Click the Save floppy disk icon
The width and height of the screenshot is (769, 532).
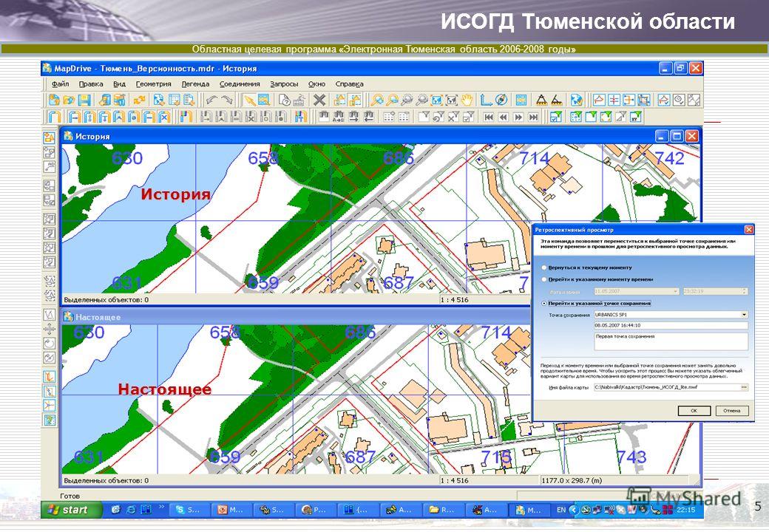84,100
